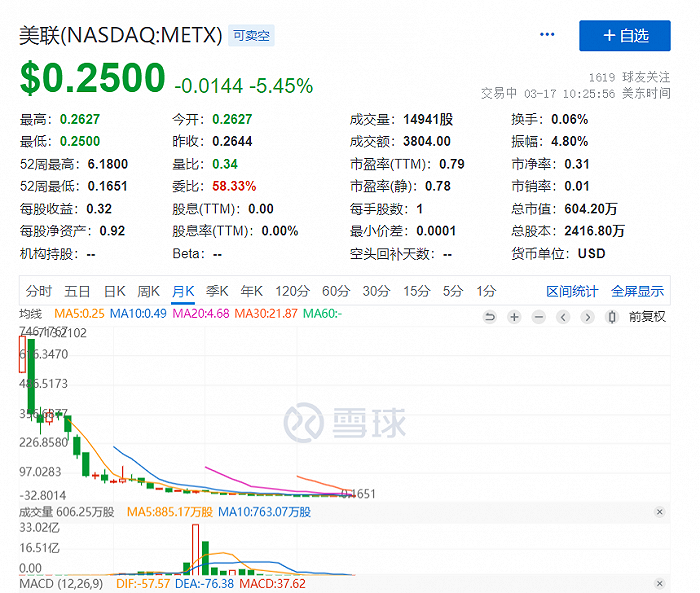Open the three-dot more options menu
This screenshot has height=593, width=700.
point(547,34)
